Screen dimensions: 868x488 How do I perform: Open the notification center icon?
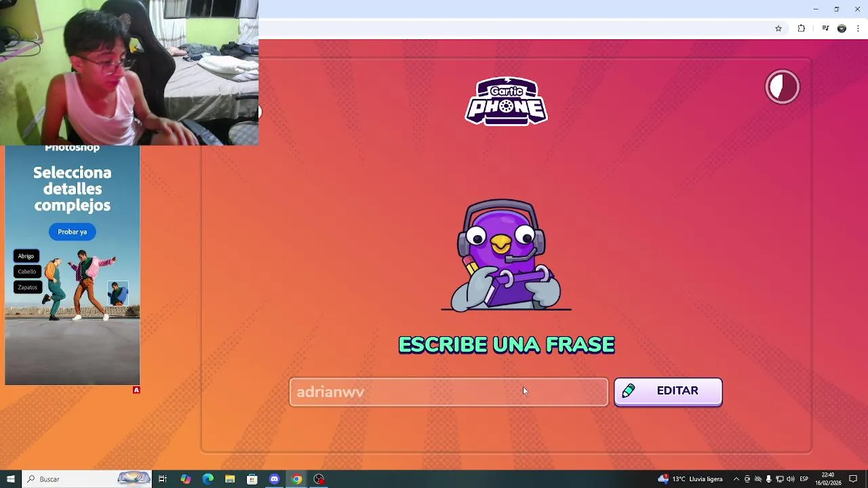click(x=853, y=479)
